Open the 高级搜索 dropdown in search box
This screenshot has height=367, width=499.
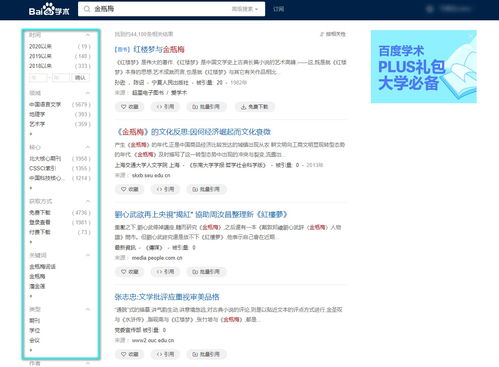click(x=245, y=9)
